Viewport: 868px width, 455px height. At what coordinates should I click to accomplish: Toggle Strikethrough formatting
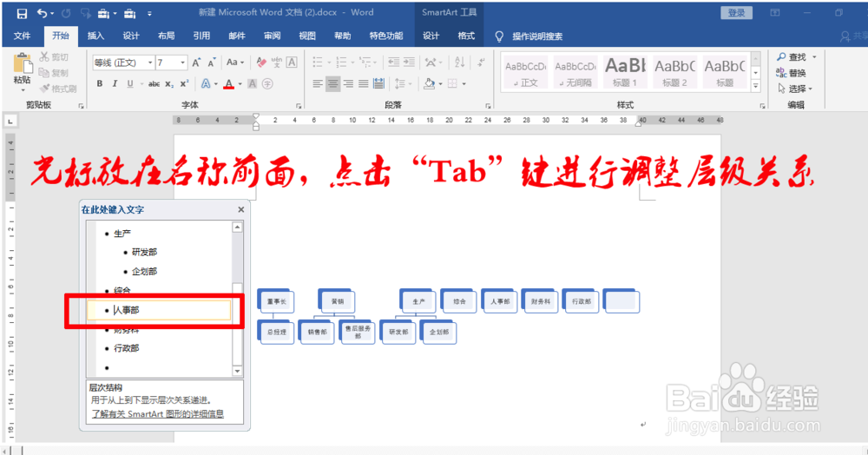(154, 83)
